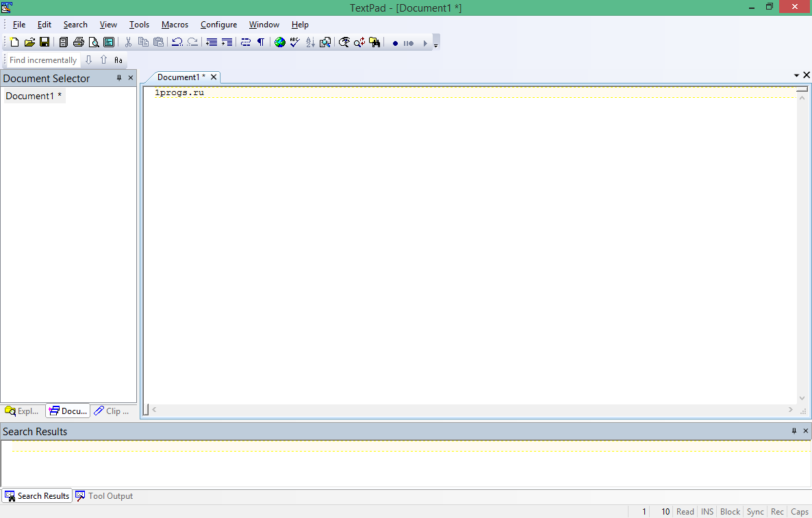Click the Find next down arrow button
812x518 pixels.
click(88, 60)
